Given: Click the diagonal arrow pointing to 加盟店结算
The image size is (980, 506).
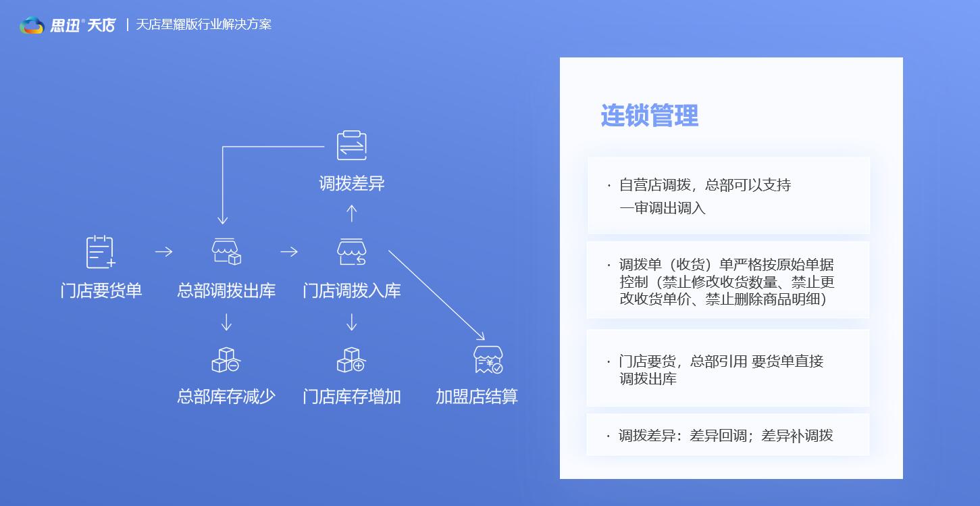Looking at the screenshot, I should click(x=436, y=295).
